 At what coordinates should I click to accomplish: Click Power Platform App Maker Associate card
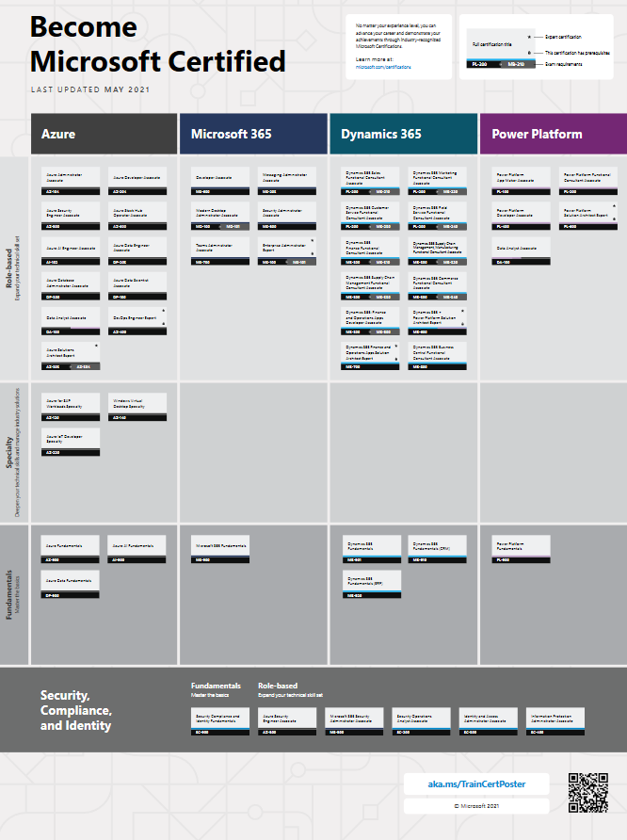pyautogui.click(x=521, y=181)
